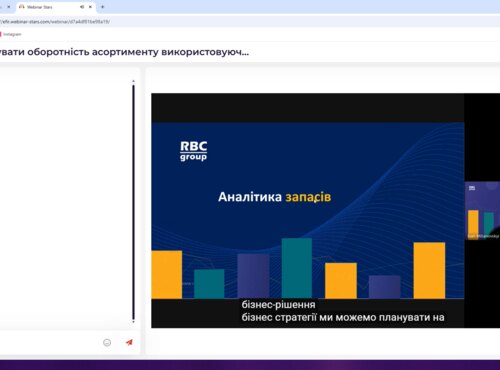Click the paper plane send message icon
Viewport: 500px width, 370px height.
(129, 342)
